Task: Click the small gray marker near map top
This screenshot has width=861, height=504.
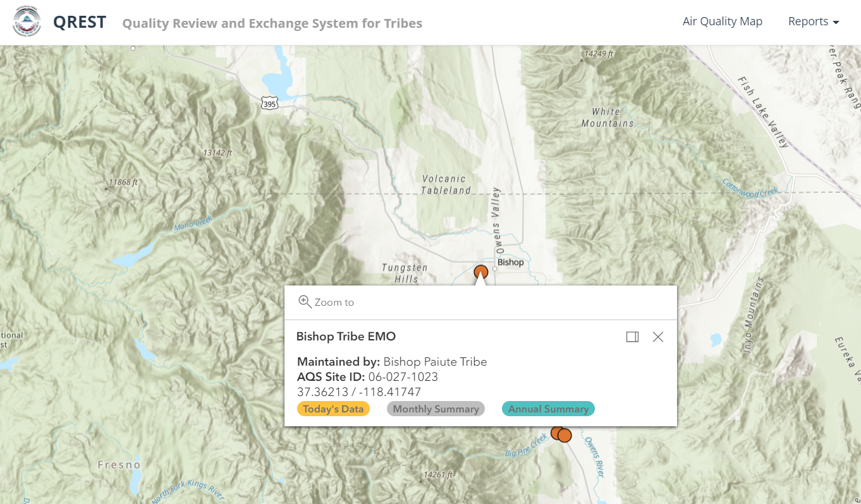Action: point(133,47)
